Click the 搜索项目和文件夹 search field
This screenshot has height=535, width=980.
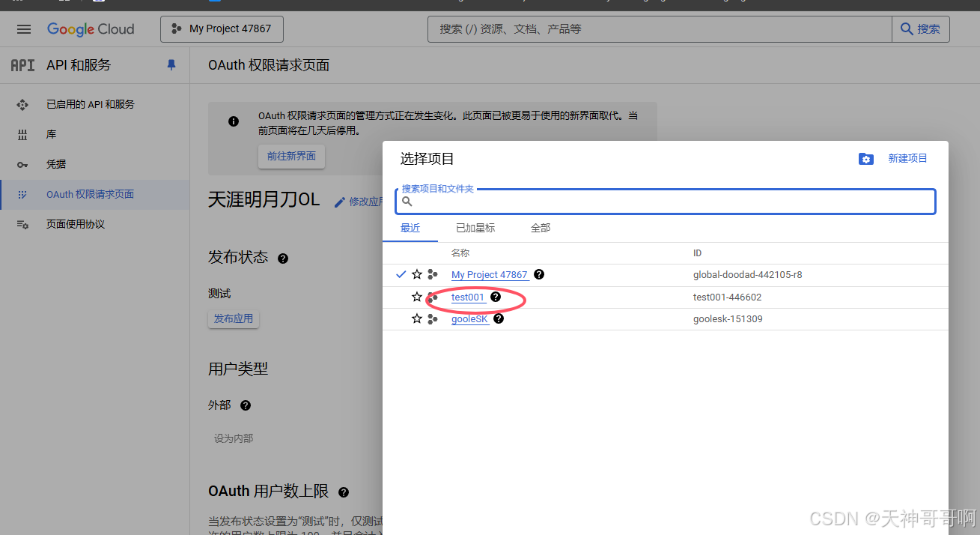pos(666,201)
